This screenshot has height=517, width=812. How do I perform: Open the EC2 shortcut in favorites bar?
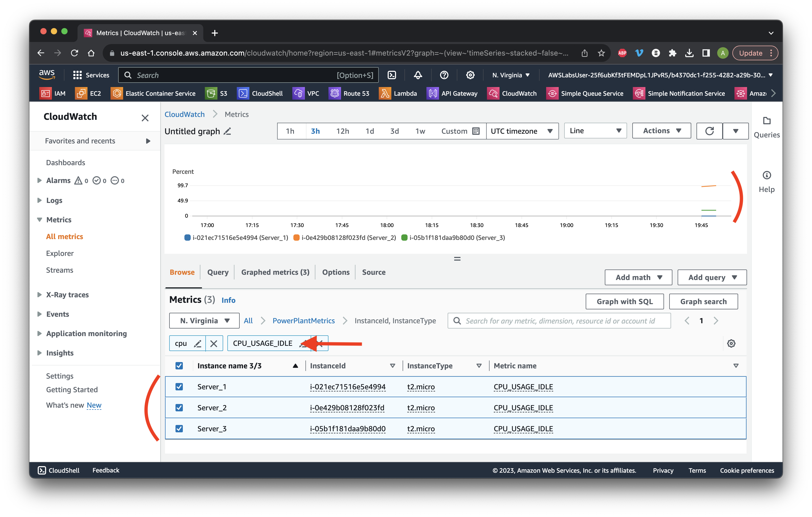pos(88,94)
